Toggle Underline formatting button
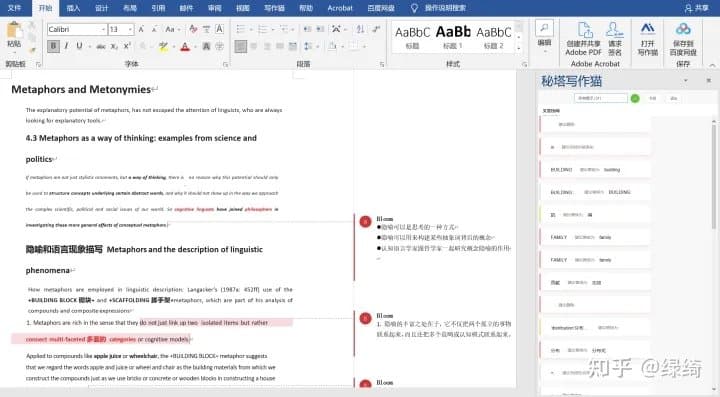The image size is (720, 397). click(x=79, y=46)
